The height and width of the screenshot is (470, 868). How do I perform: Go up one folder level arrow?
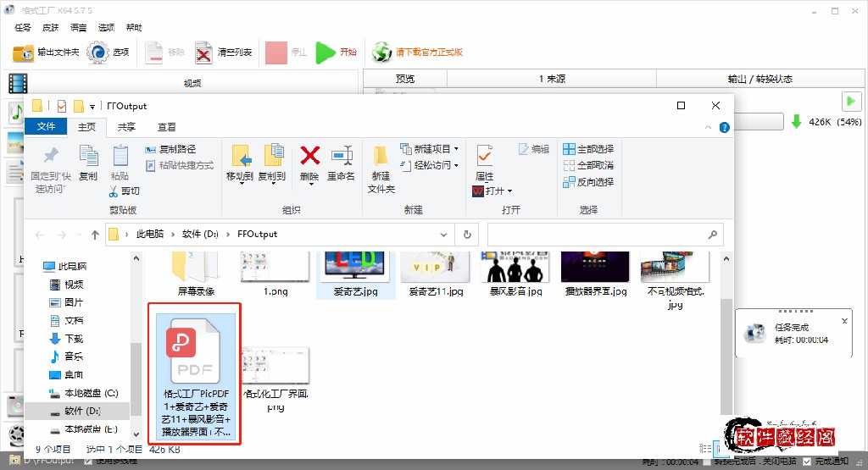[95, 235]
